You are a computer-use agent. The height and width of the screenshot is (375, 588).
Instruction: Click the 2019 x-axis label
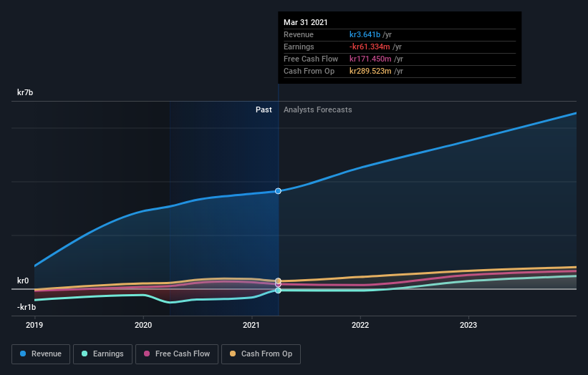(34, 325)
